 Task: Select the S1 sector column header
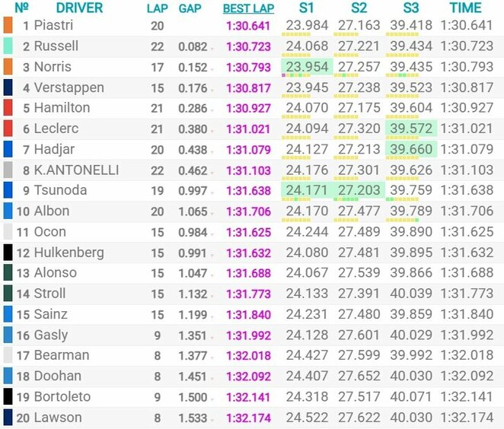click(308, 8)
